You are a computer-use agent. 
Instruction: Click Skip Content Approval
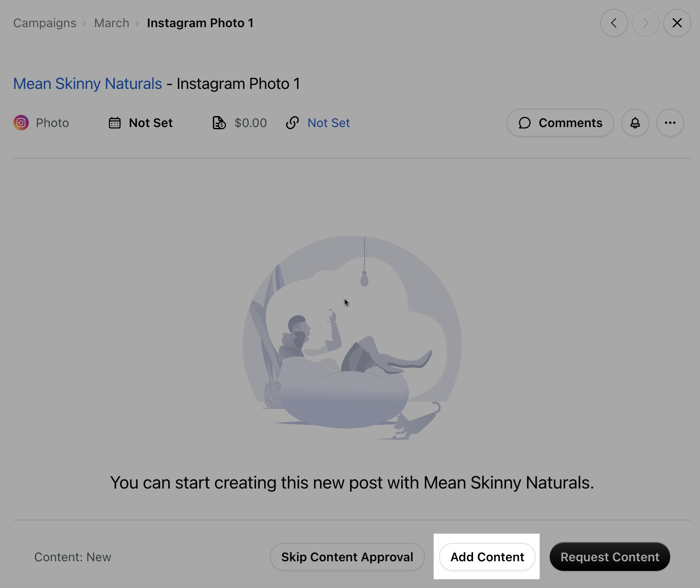347,557
